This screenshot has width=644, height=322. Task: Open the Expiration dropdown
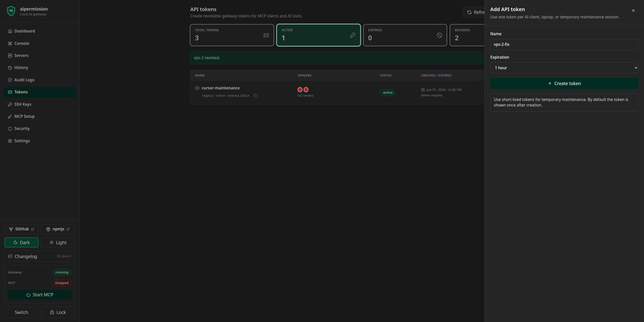(x=564, y=68)
